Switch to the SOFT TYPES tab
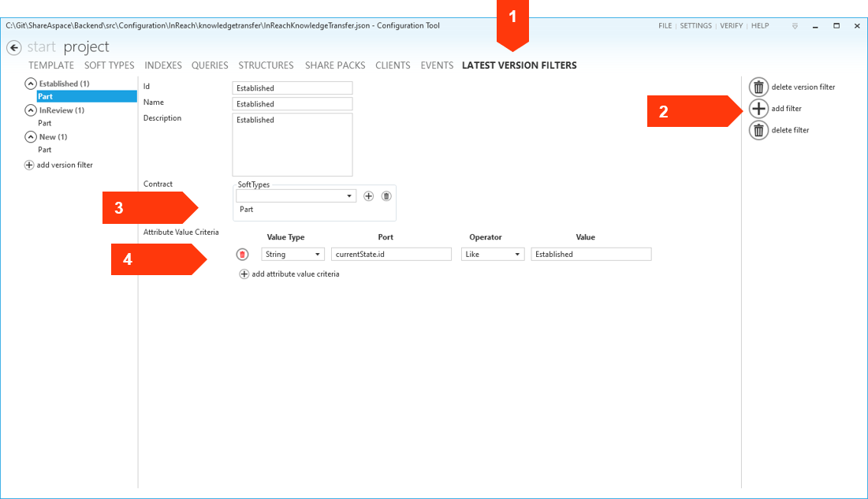Image resolution: width=868 pixels, height=499 pixels. tap(109, 65)
